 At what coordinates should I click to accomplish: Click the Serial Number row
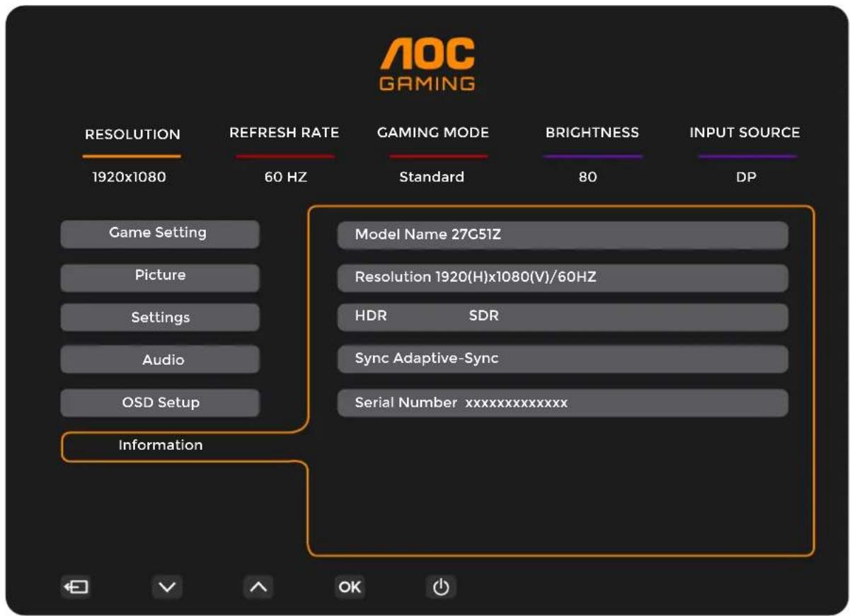click(563, 403)
